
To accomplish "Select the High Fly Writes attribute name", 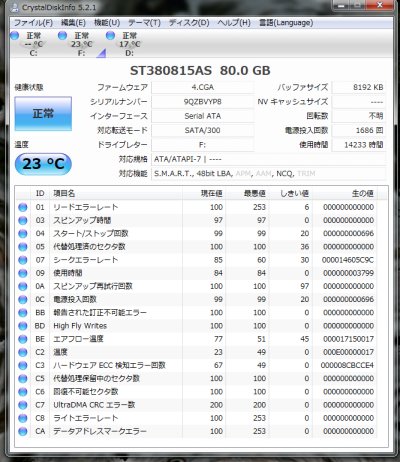I will [x=80, y=326].
